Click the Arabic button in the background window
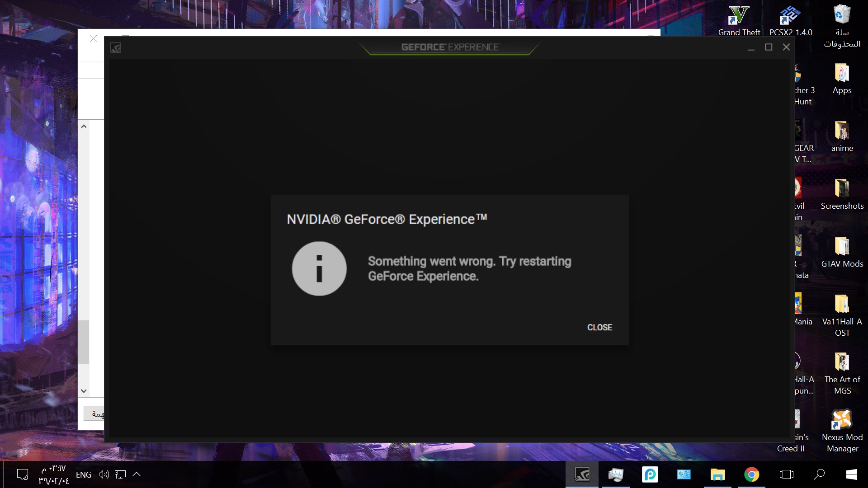868x488 pixels. 94,413
